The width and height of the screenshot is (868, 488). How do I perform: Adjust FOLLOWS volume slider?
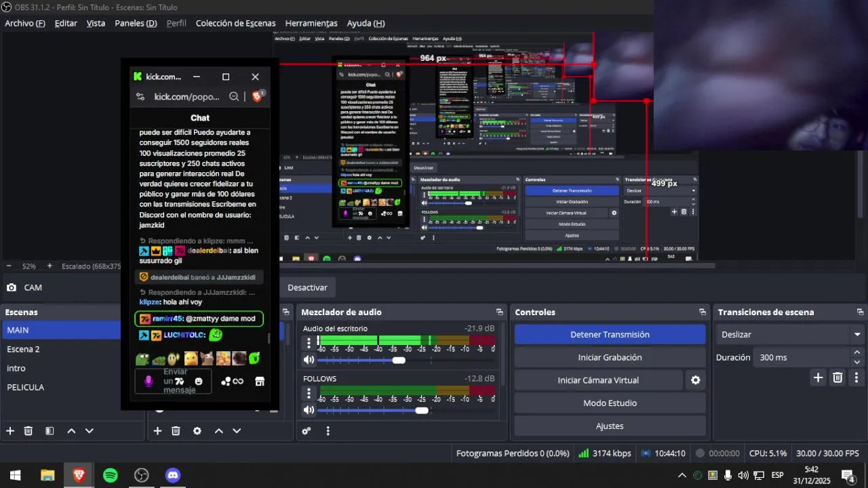pos(422,410)
